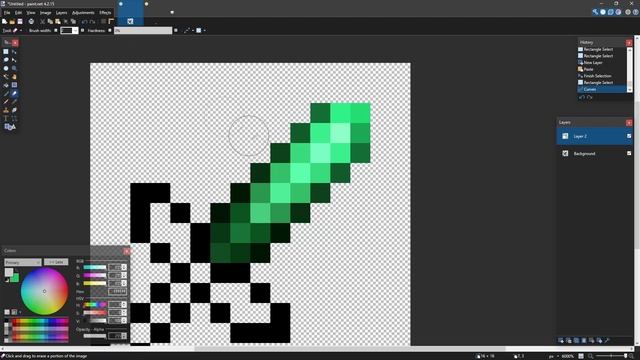640x360 pixels.
Task: Click the Copy icon in toolbar
Action: click(x=50, y=21)
